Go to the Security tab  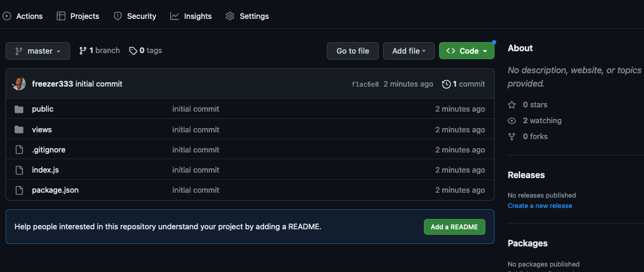pos(135,16)
